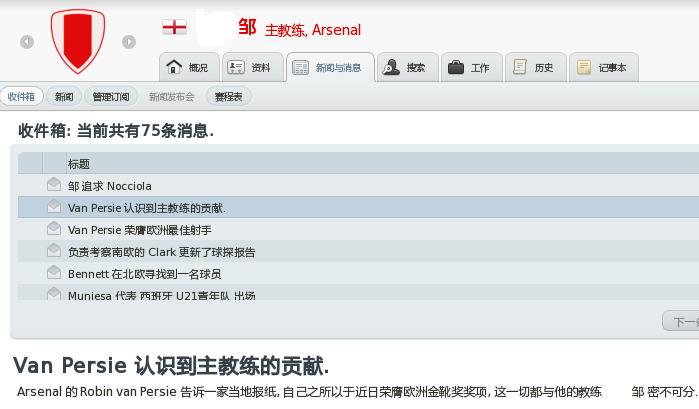This screenshot has width=699, height=409.
Task: Open the 历史 history tab
Action: tap(536, 67)
